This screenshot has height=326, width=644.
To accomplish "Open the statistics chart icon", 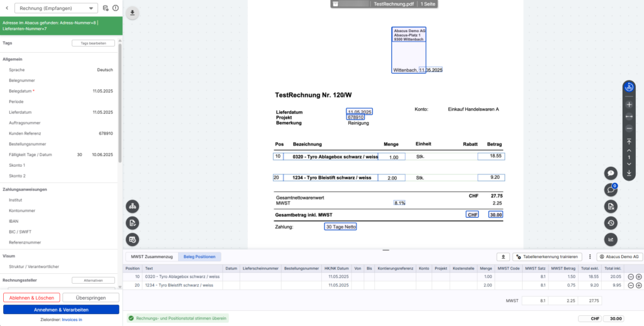I will (x=610, y=239).
